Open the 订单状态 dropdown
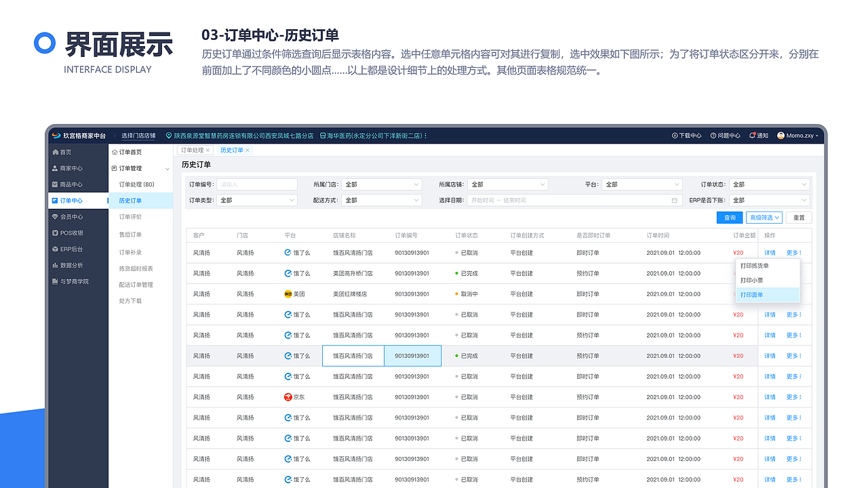This screenshot has height=488, width=868. pyautogui.click(x=769, y=184)
